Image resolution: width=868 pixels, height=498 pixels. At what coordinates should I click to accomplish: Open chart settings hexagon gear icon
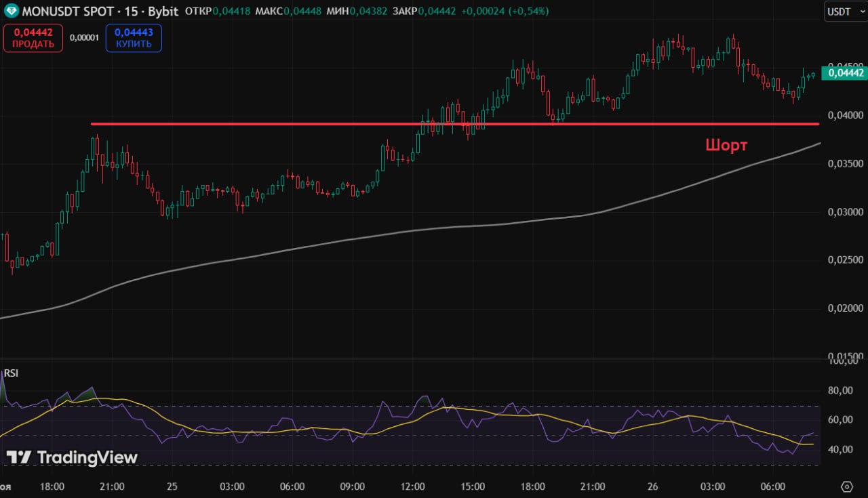tap(846, 486)
